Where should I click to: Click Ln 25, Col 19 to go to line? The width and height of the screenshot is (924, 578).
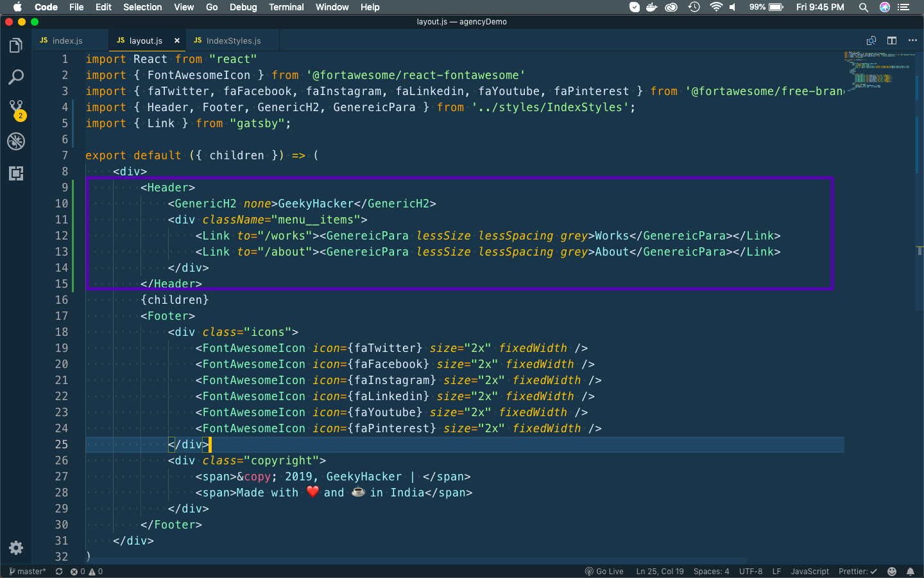pyautogui.click(x=660, y=572)
